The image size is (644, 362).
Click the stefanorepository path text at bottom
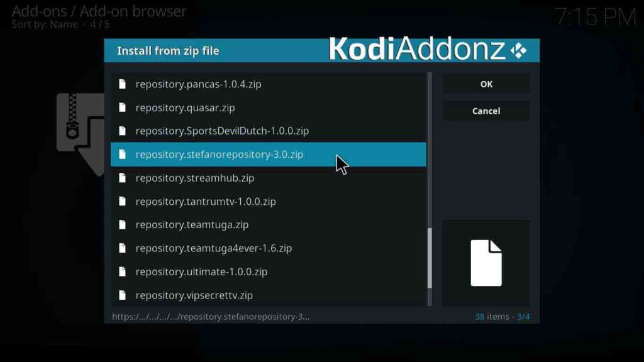[211, 317]
